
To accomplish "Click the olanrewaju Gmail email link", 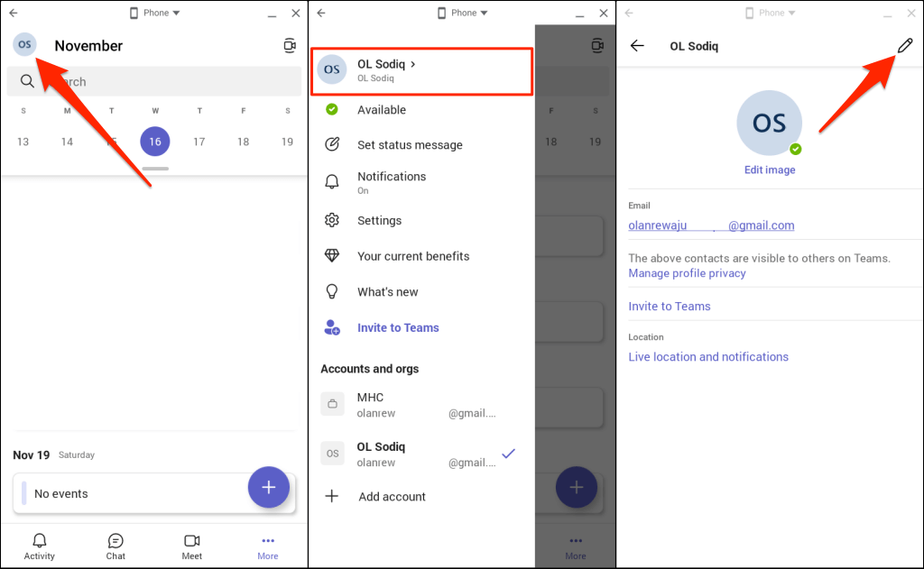I will pos(710,225).
